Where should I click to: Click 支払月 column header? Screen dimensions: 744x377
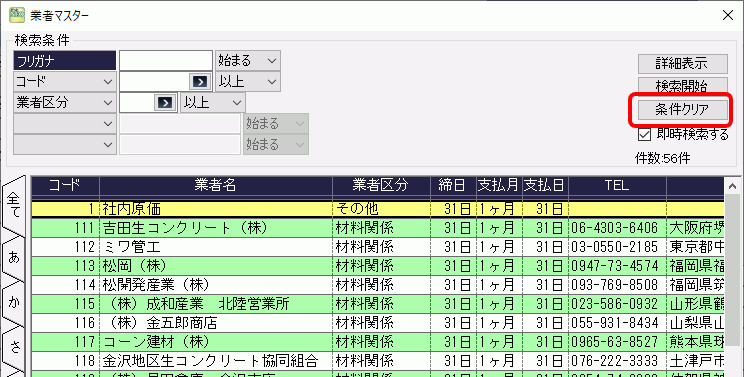(x=499, y=185)
